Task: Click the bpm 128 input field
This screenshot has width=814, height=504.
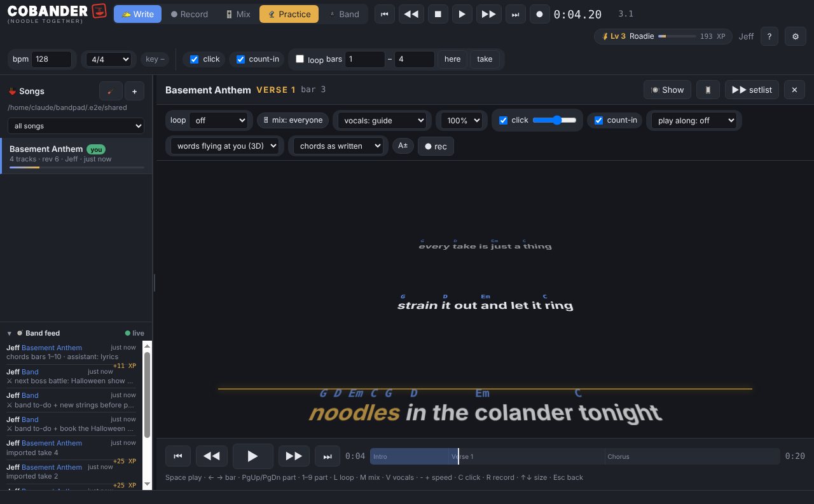Action: click(52, 59)
